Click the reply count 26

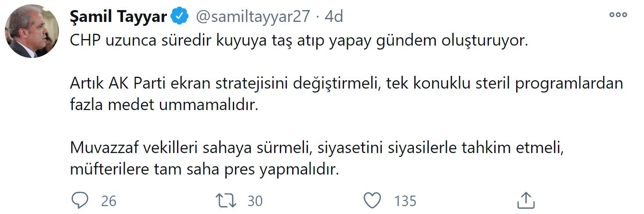109,201
